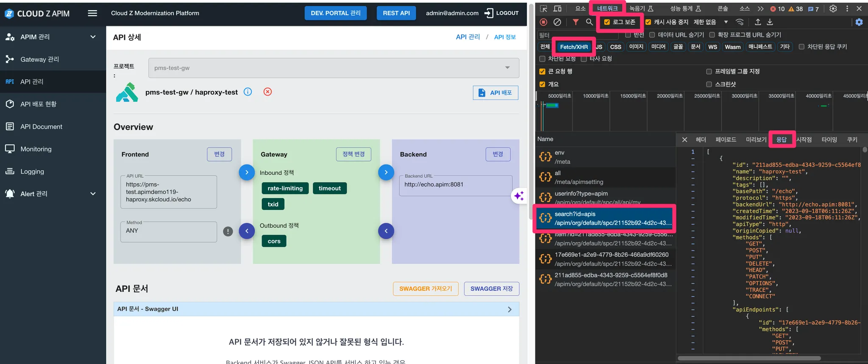Viewport: 868px width, 364px height.
Task: Open Logging in the sidebar
Action: [x=53, y=171]
